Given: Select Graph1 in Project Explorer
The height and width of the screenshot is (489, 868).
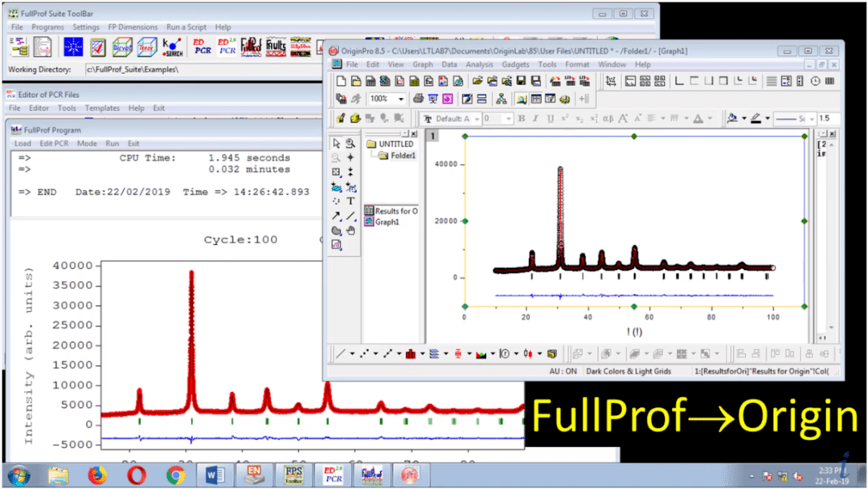Looking at the screenshot, I should (388, 222).
